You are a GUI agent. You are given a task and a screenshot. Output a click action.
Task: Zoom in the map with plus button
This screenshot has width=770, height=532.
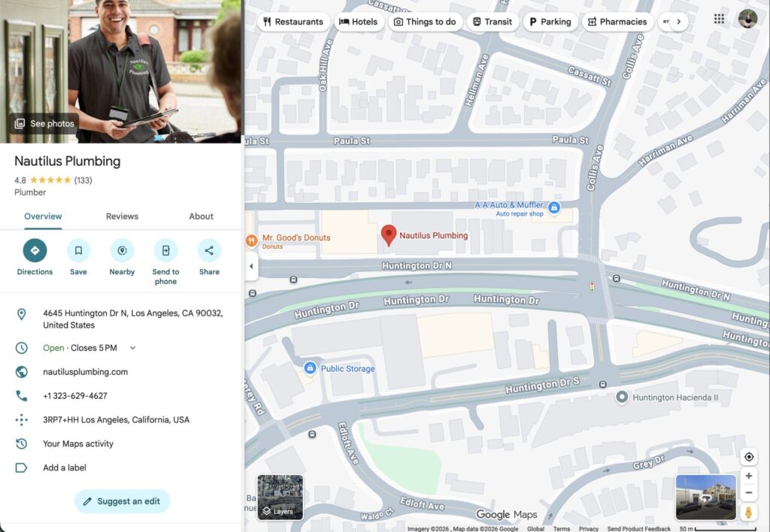(x=748, y=476)
